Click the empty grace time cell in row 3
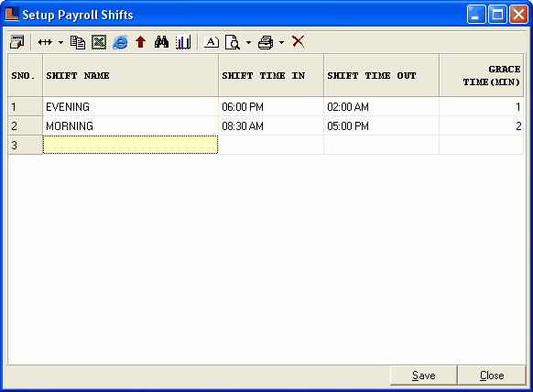 482,145
